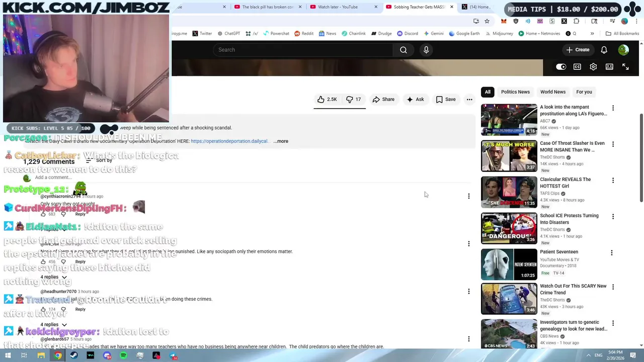Screen dimensions: 644x362
Task: Open File Explorer from the taskbar
Action: [41, 355]
